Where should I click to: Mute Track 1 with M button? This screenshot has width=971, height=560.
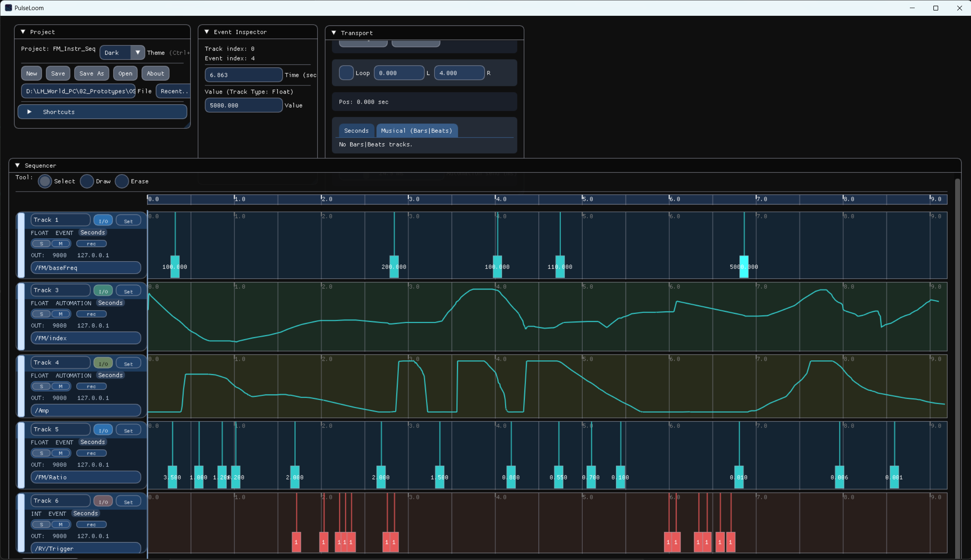click(61, 244)
